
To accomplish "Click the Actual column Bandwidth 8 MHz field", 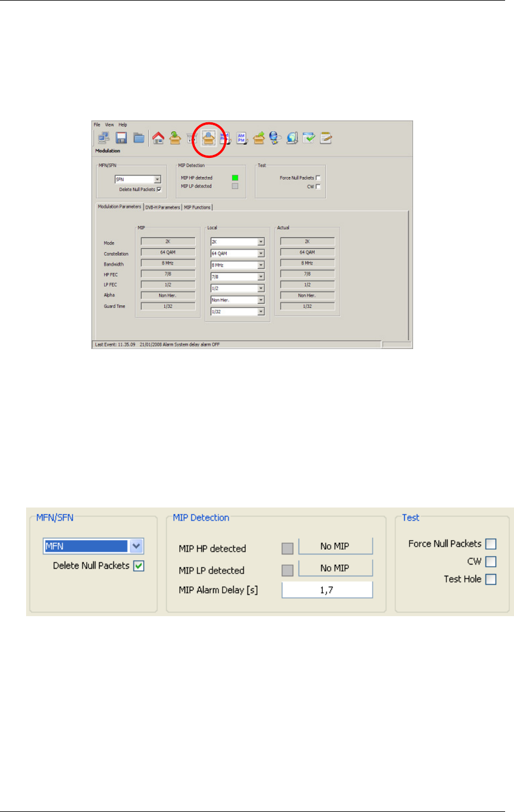I will 307,263.
